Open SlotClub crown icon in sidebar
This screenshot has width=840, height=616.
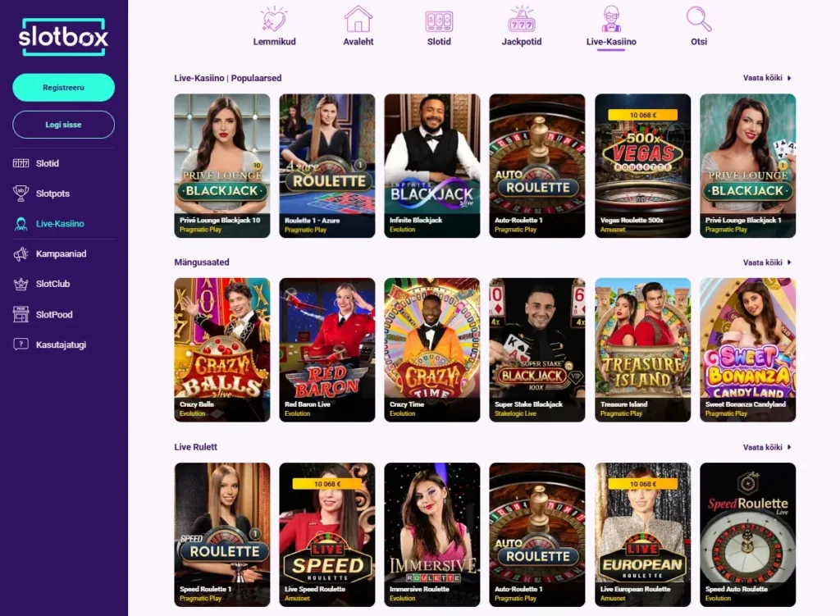point(21,284)
